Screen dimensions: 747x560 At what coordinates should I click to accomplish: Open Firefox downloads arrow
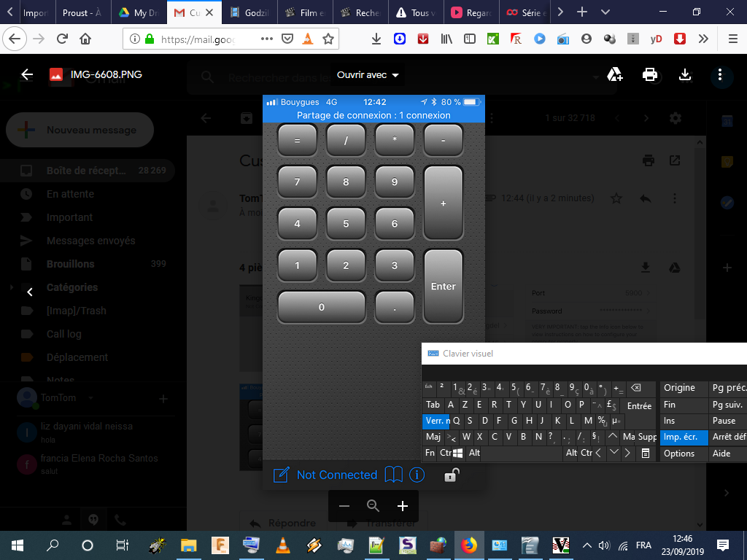coord(376,39)
